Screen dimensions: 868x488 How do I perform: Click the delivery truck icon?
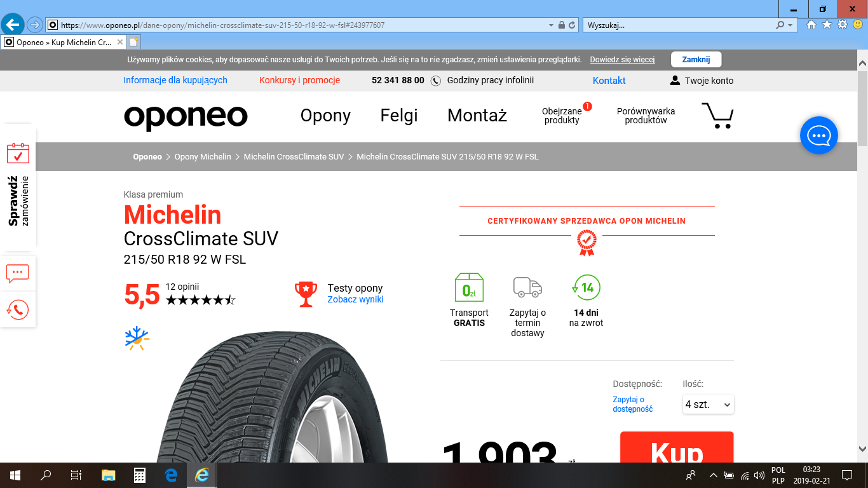click(x=527, y=288)
